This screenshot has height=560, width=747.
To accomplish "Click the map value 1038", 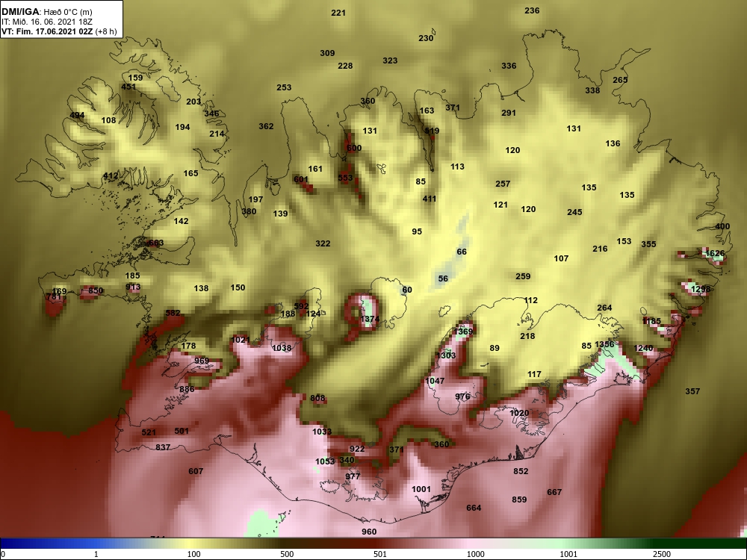I will pos(282,348).
